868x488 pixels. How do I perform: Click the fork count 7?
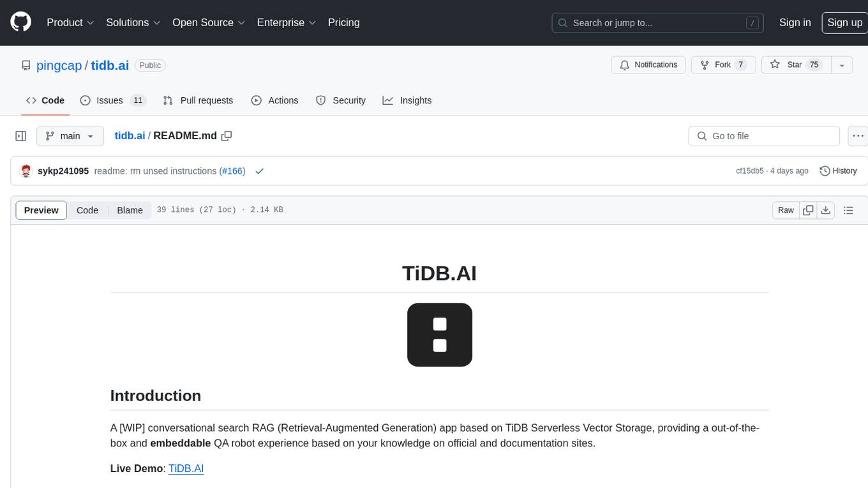pos(740,65)
